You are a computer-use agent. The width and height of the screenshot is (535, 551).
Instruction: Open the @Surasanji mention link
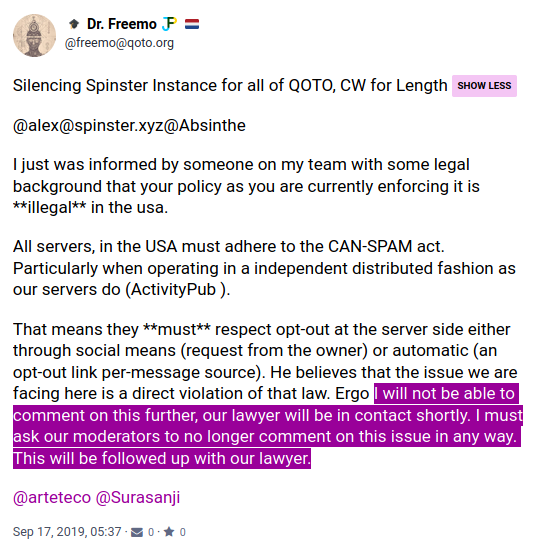(138, 497)
